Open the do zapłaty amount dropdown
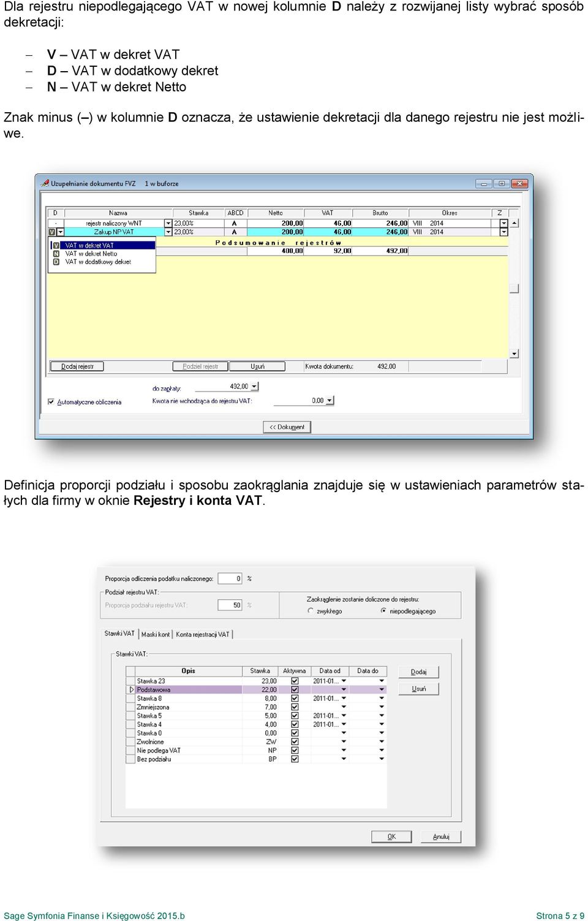Image resolution: width=588 pixels, height=921 pixels. 254,387
